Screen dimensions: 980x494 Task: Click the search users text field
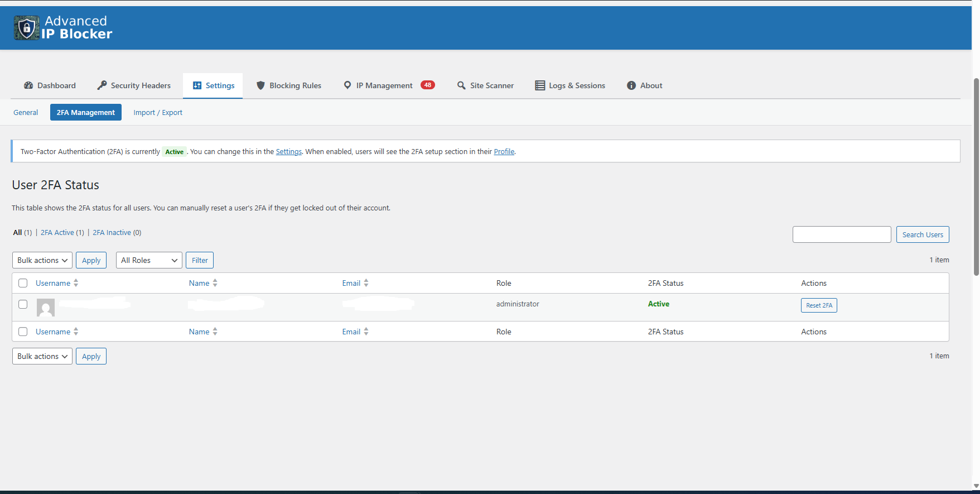click(842, 234)
